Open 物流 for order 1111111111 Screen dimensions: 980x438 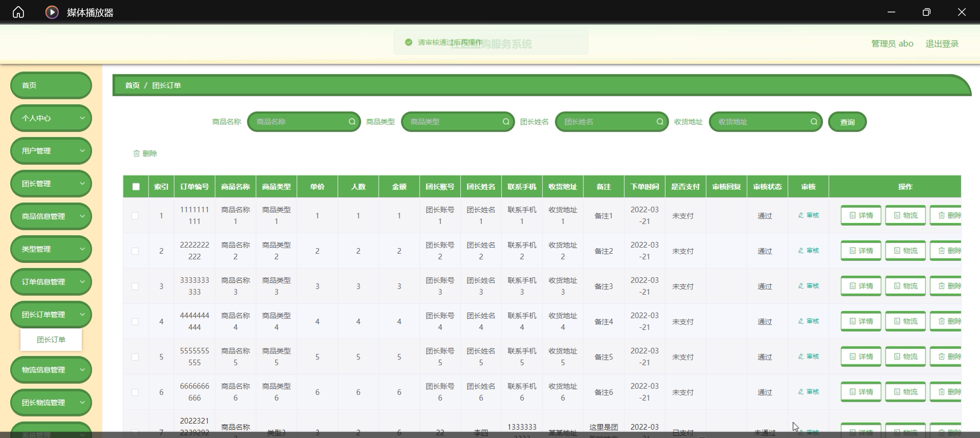pos(905,215)
